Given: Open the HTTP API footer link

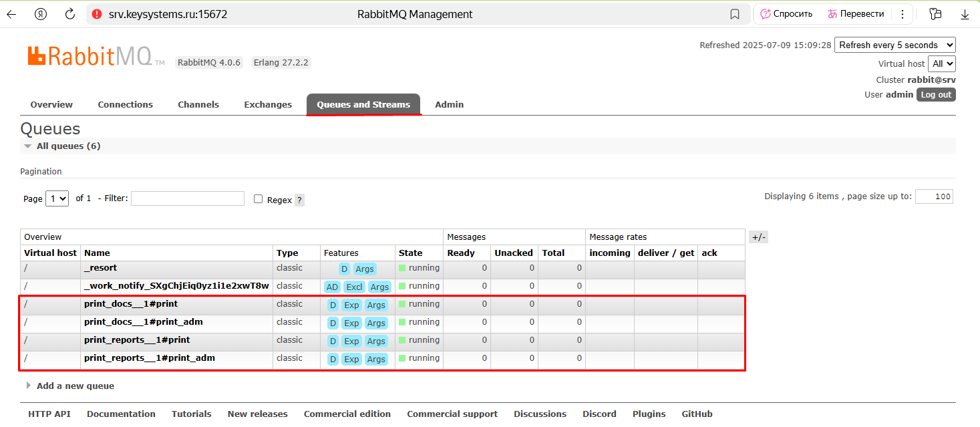Looking at the screenshot, I should click(x=49, y=414).
